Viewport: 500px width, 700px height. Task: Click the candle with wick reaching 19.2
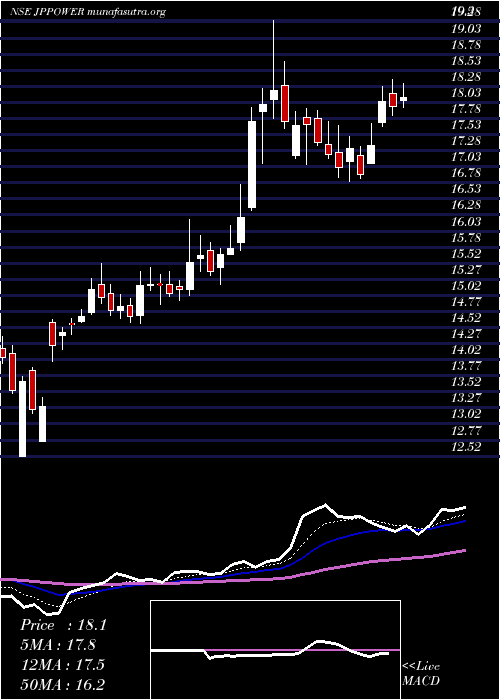point(274,95)
